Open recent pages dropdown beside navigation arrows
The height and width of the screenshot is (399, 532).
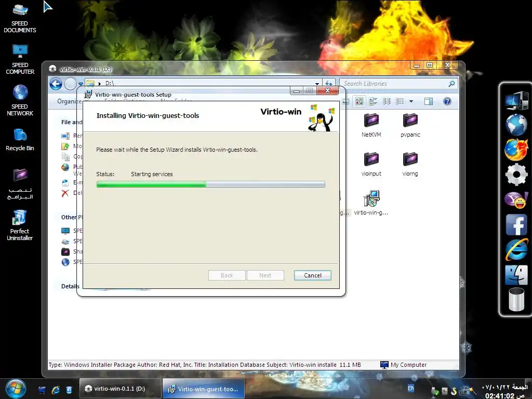pyautogui.click(x=81, y=84)
